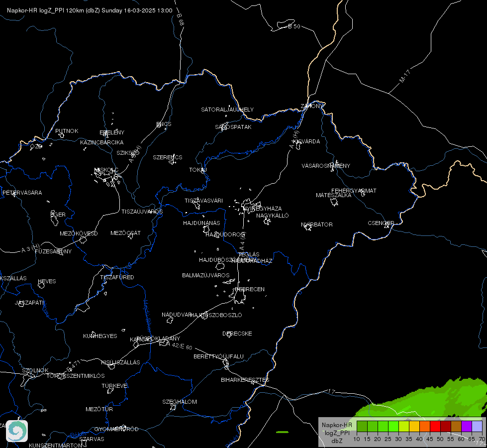Image resolution: width=487 pixels, height=448 pixels.
Task: Click the BERETTYÓÚJFALU label
Action: tap(218, 356)
